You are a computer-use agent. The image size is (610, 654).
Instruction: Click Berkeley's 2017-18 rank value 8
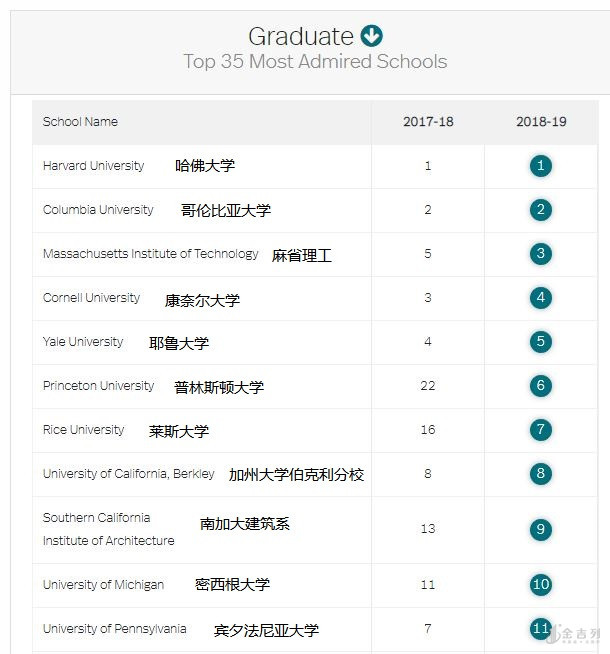click(428, 474)
